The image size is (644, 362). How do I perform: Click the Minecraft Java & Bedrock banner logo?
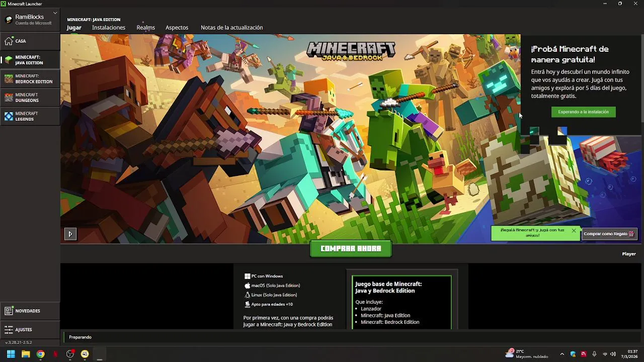tap(351, 51)
